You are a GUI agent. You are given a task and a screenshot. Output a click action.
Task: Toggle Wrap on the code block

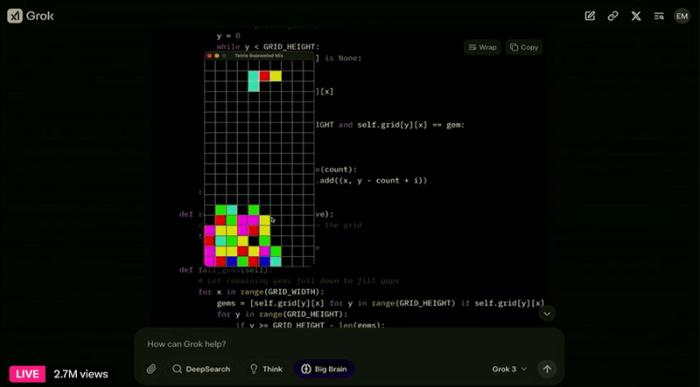(483, 47)
